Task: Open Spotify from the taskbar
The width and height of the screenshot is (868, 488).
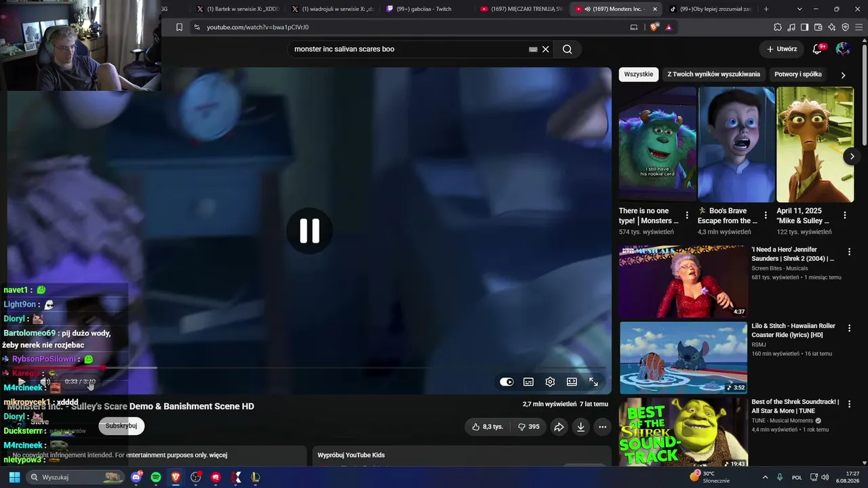Action: tap(156, 477)
